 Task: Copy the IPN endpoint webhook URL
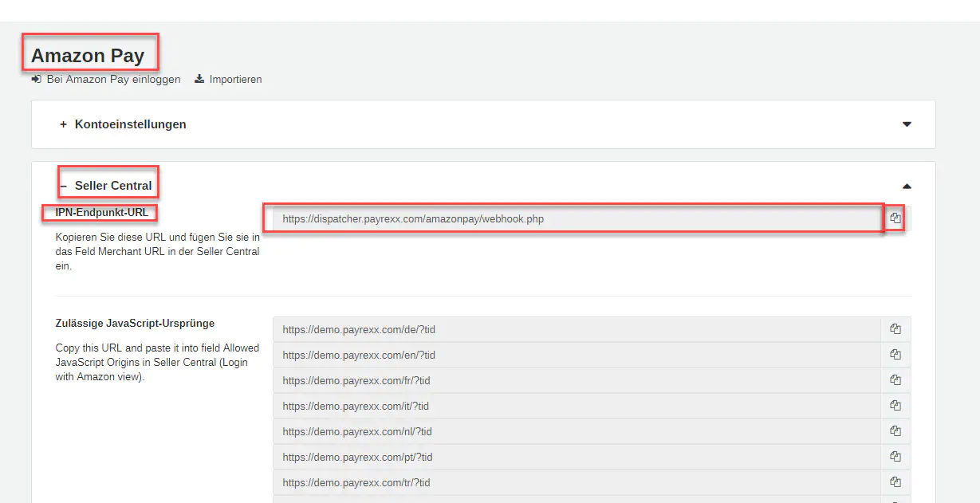895,218
